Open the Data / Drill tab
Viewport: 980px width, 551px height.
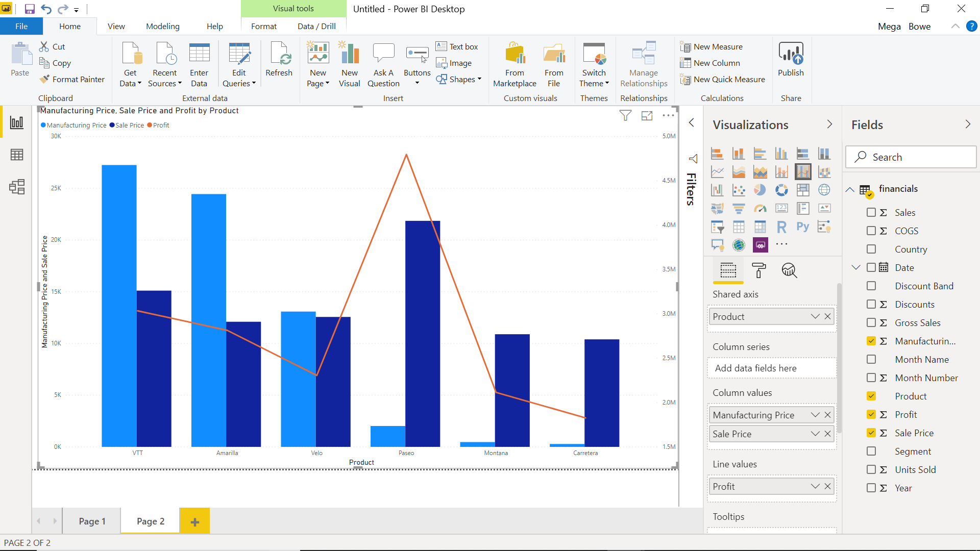(x=316, y=26)
